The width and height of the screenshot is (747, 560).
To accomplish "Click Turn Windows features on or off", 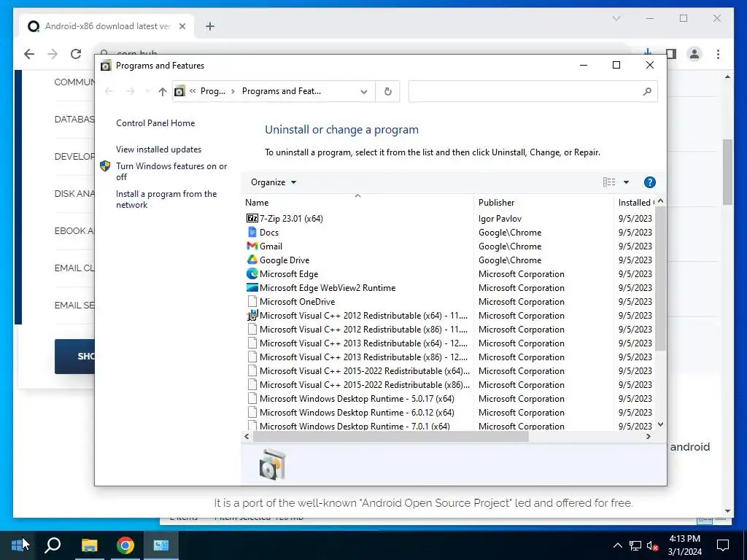I will click(x=171, y=171).
